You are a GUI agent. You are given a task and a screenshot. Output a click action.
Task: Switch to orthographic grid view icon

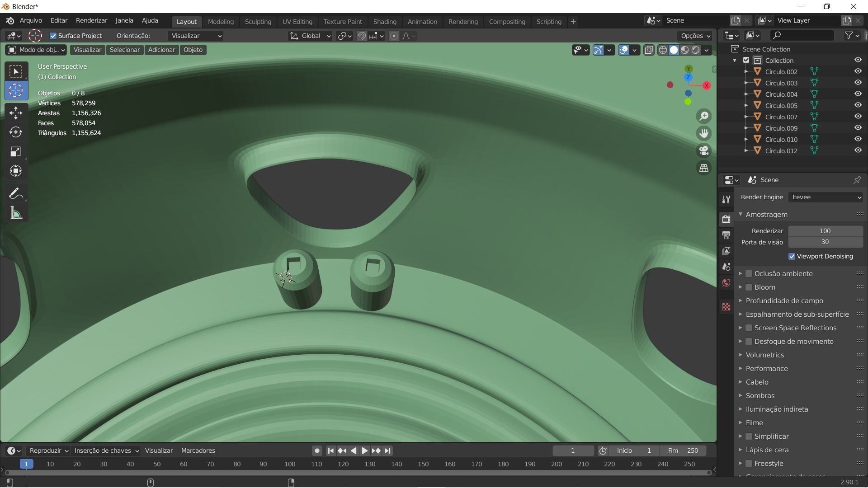704,168
